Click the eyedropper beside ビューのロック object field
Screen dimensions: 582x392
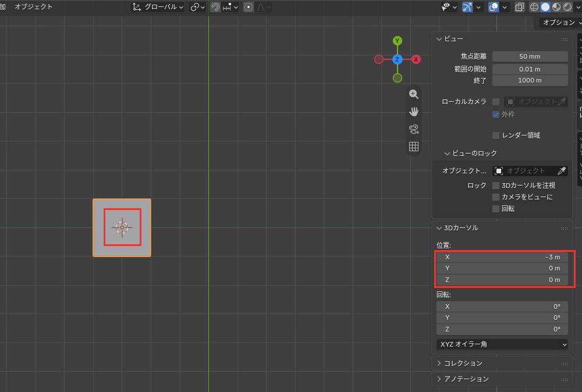tap(562, 170)
